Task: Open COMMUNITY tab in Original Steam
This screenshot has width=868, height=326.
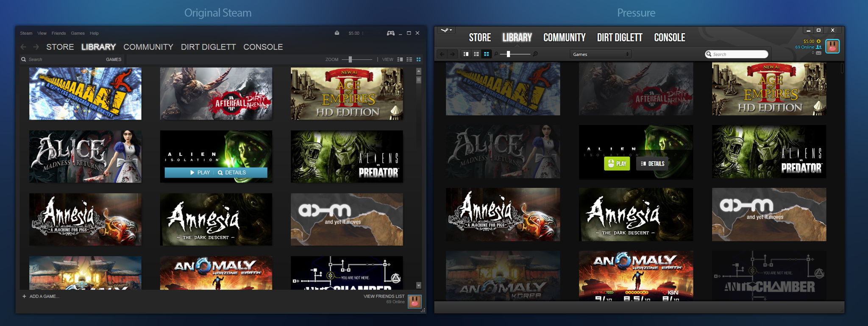Action: point(148,47)
